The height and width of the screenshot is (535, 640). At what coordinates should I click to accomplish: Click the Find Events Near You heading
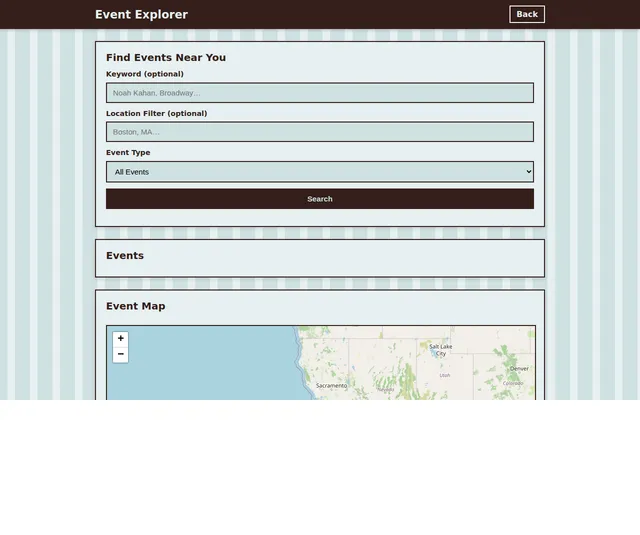tap(166, 58)
